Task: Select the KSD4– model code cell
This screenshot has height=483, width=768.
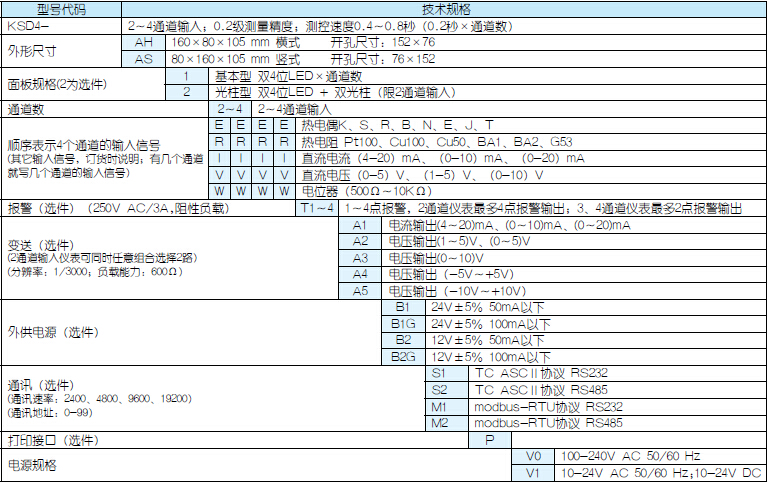Action: pos(30,24)
